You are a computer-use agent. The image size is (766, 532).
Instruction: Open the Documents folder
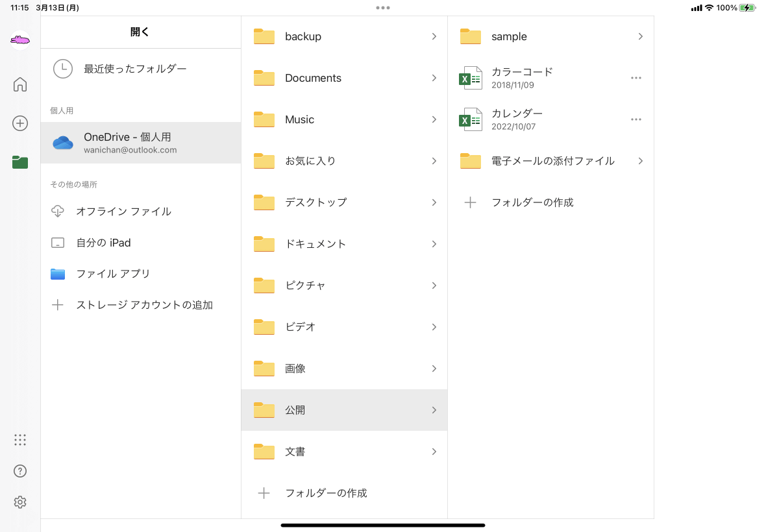[313, 78]
